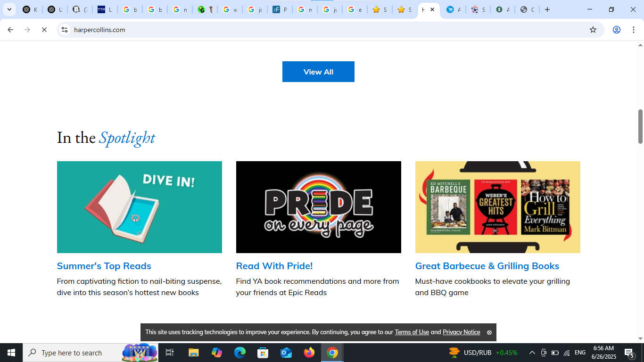
Task: Open the Wi-Fi network tray icon
Action: [x=567, y=353]
